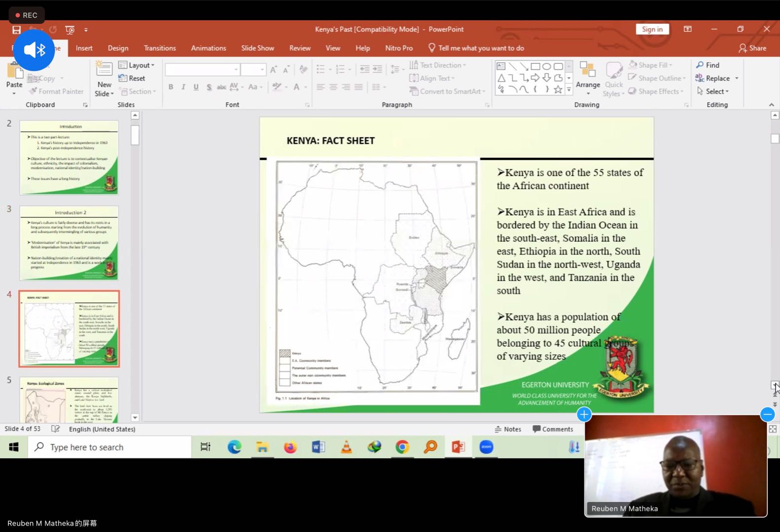The width and height of the screenshot is (780, 532).
Task: Toggle Bold text formatting
Action: pos(171,87)
